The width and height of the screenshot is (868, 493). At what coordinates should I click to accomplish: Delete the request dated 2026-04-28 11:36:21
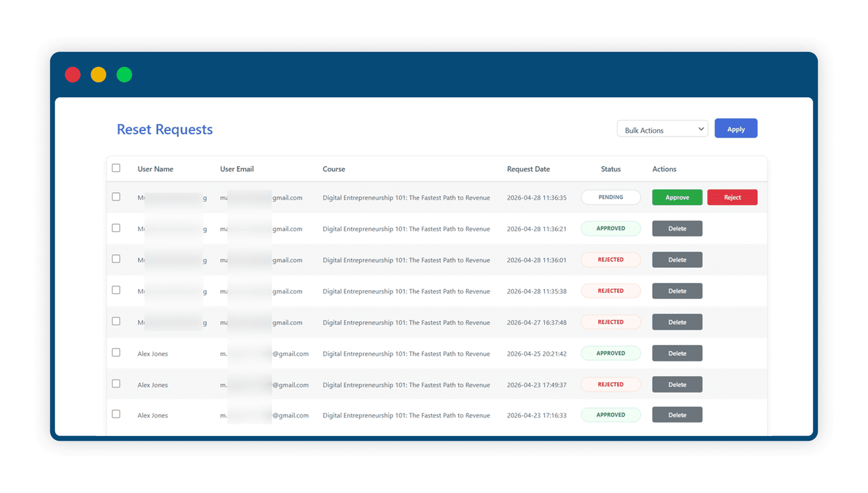(x=677, y=229)
